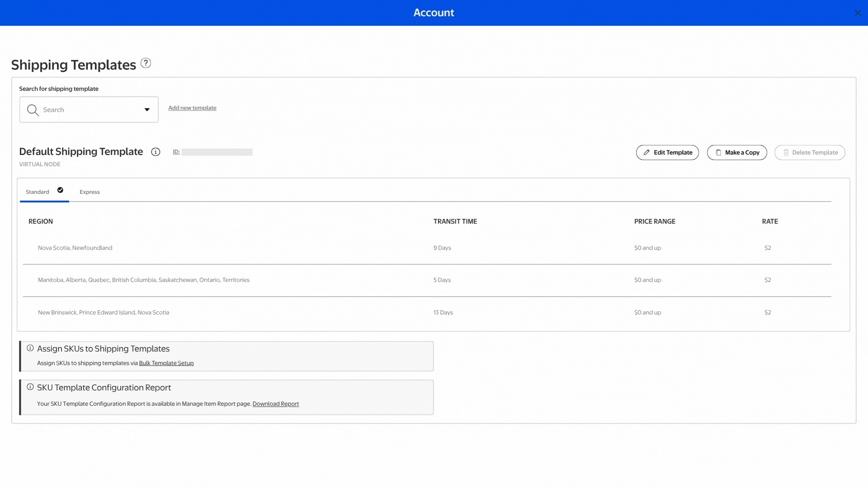This screenshot has height=488, width=868.
Task: Expand the shipping template search dropdown arrow
Action: click(147, 110)
